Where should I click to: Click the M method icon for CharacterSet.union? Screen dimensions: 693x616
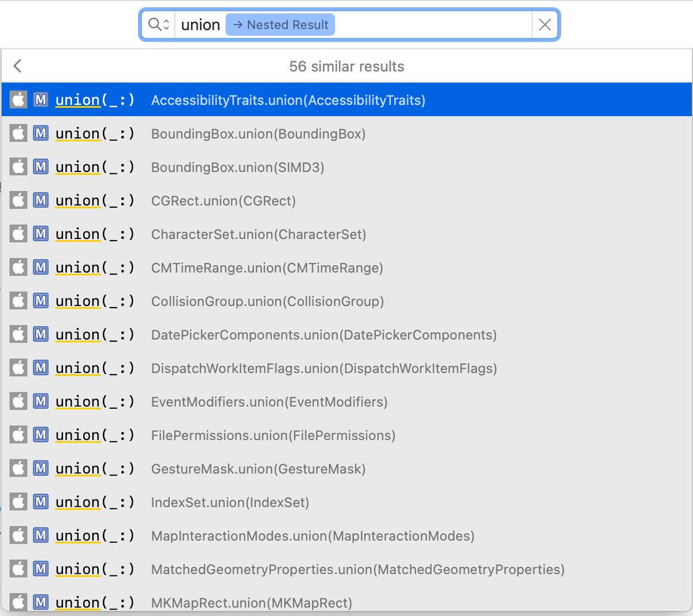[39, 234]
